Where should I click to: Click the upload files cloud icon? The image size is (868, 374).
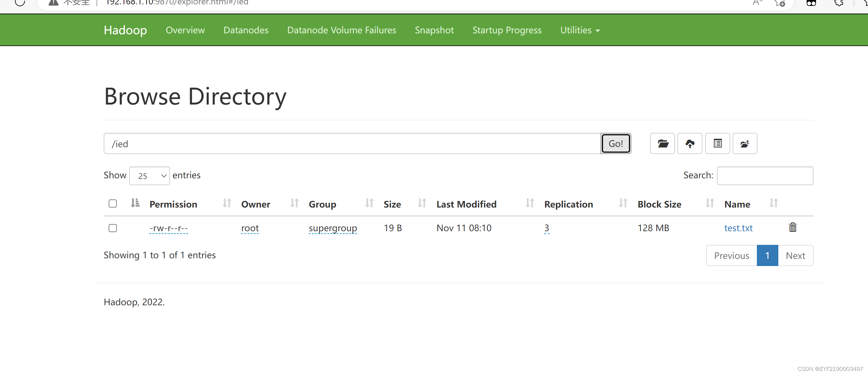tap(689, 144)
